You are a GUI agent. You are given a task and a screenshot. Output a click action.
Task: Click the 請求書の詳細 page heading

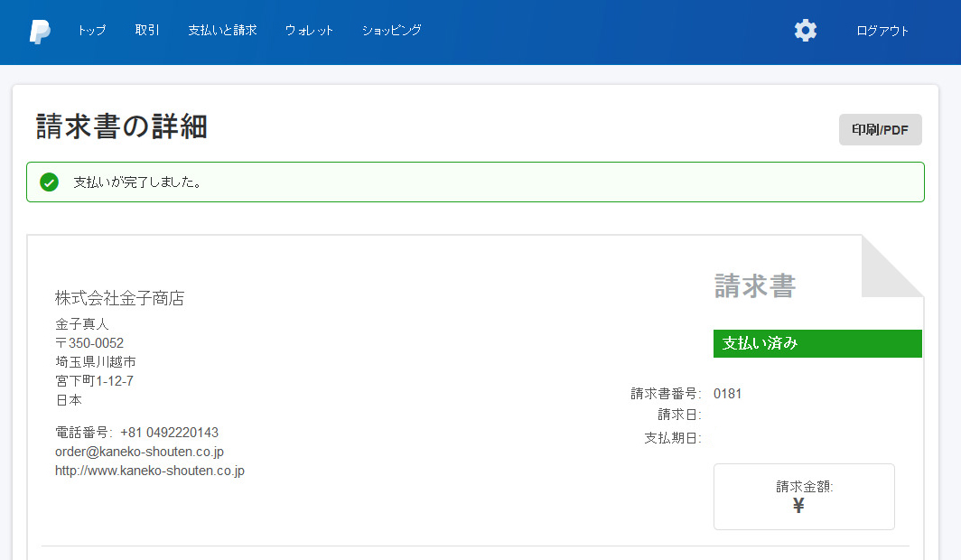point(120,126)
